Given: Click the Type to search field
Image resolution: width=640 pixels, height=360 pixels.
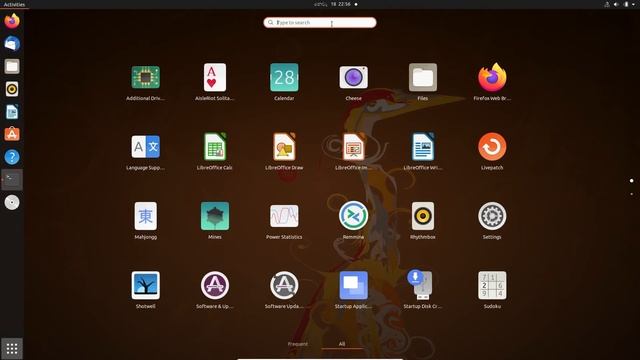Looking at the screenshot, I should click(320, 22).
